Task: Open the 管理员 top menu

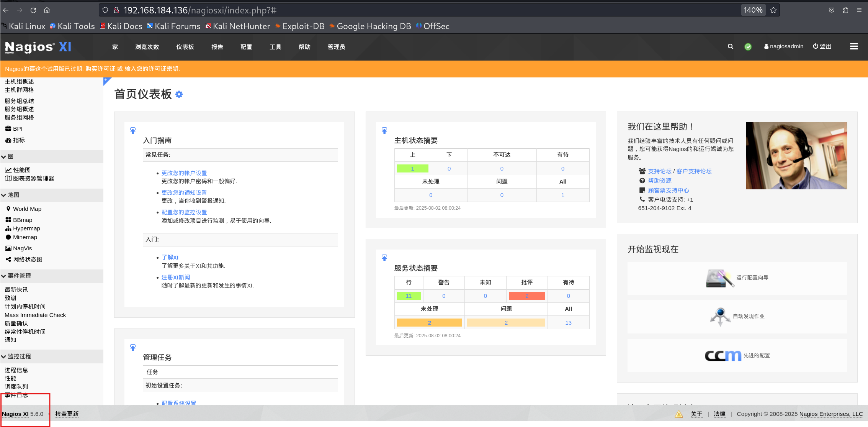Action: coord(336,47)
